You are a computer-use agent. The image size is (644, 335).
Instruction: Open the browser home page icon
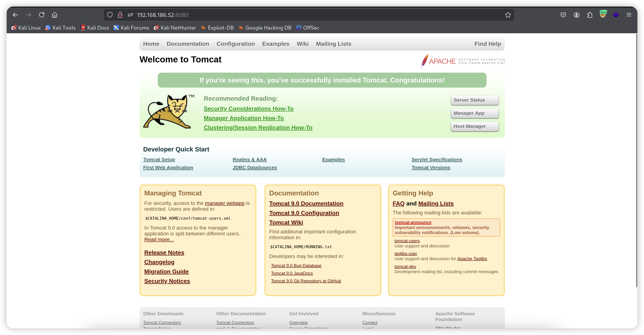54,15
